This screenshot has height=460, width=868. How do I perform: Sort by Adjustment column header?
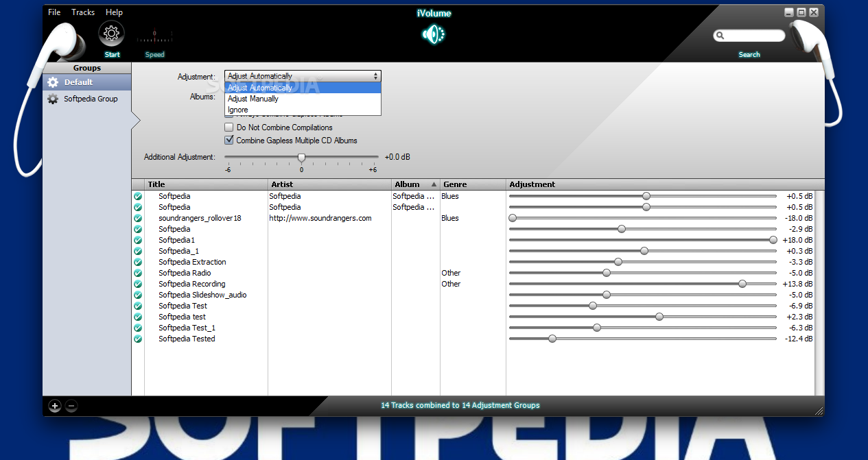coord(666,184)
